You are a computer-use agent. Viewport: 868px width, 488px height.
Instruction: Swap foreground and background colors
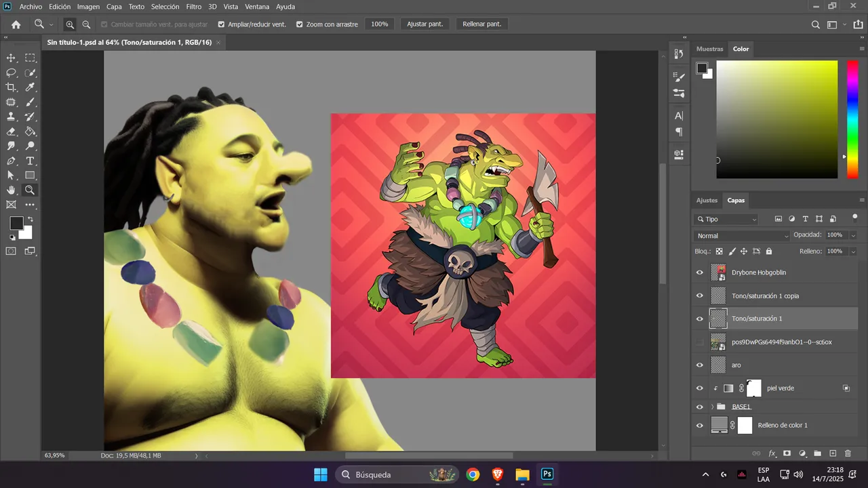click(x=30, y=220)
